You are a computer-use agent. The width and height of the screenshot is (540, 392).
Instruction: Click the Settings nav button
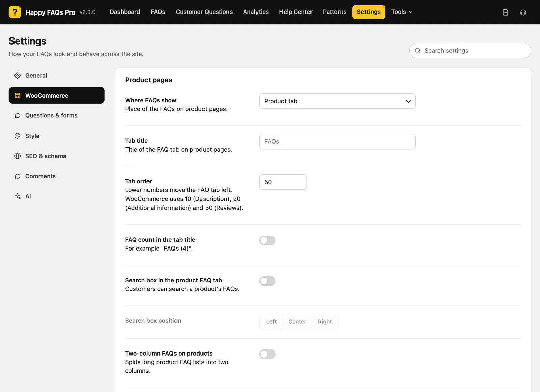click(x=369, y=12)
